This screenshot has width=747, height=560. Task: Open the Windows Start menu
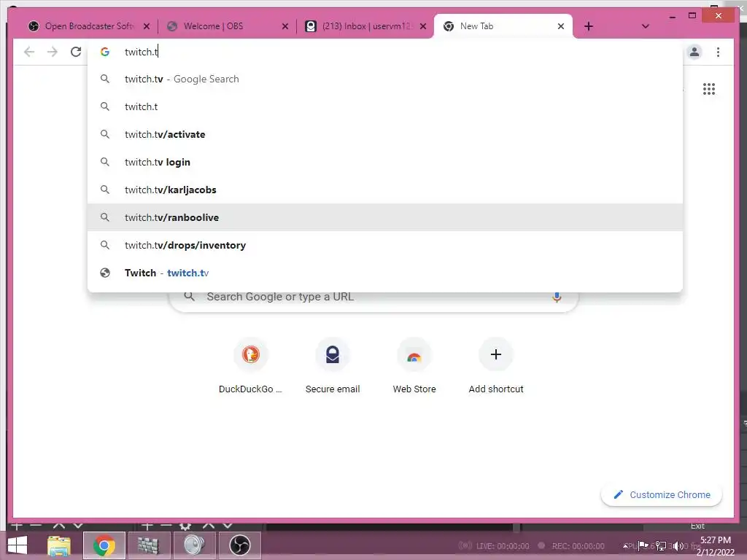coord(18,545)
